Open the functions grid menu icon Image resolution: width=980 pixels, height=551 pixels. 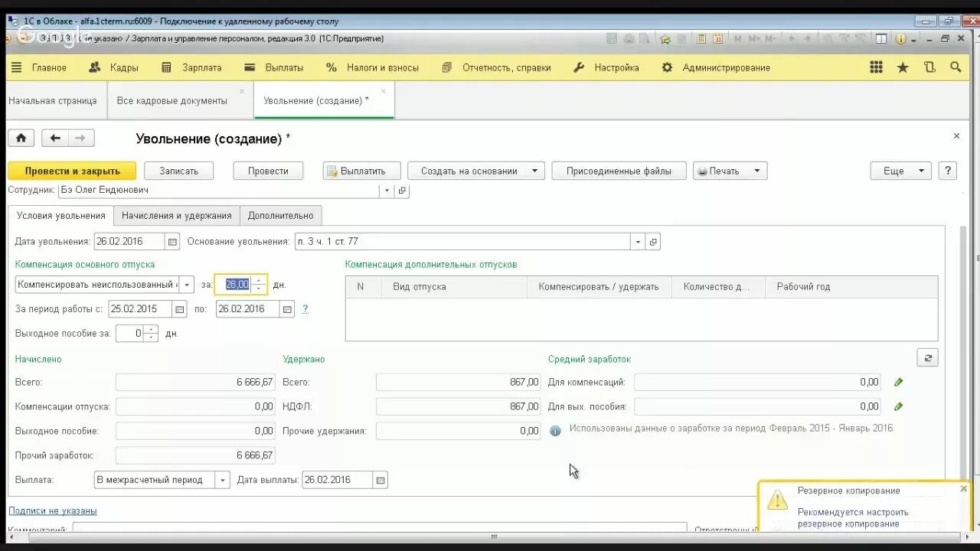pyautogui.click(x=877, y=67)
